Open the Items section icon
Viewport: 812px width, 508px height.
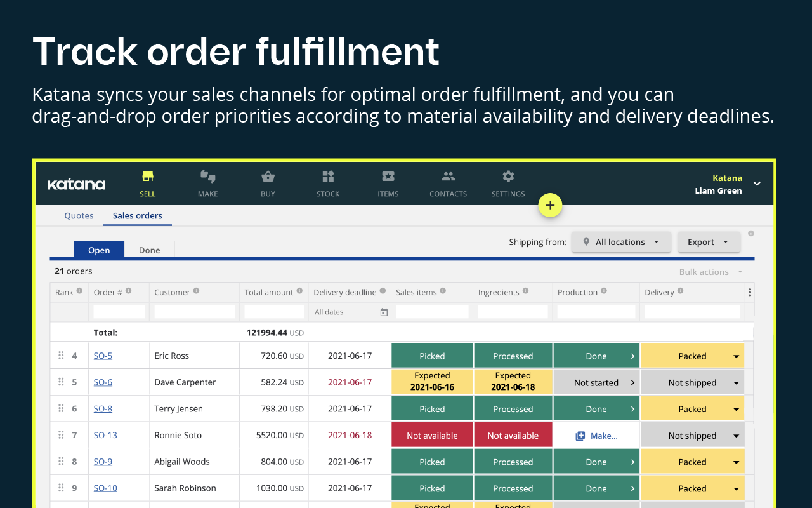coord(388,176)
